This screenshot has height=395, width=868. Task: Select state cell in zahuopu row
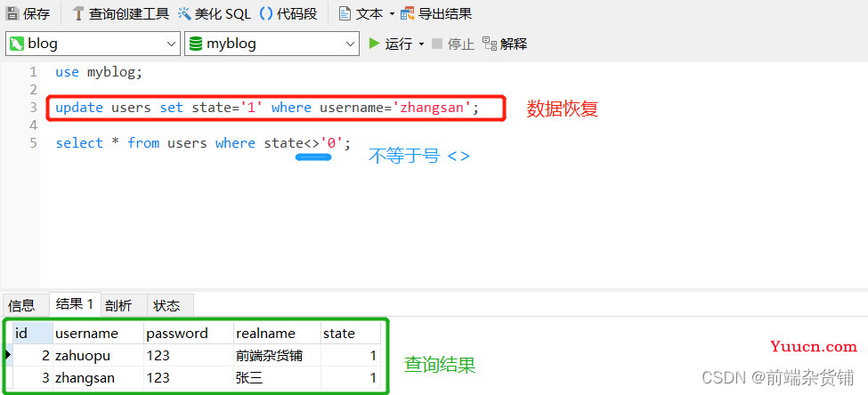[351, 355]
